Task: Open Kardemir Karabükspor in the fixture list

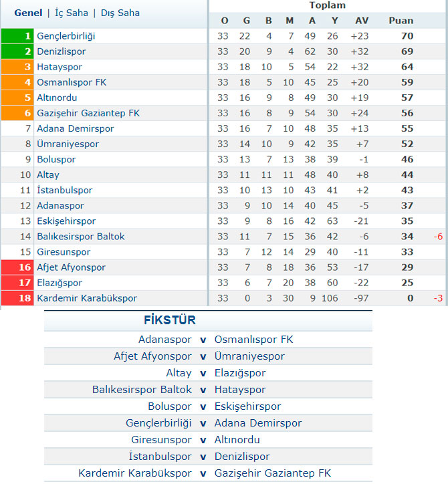Action: [135, 473]
